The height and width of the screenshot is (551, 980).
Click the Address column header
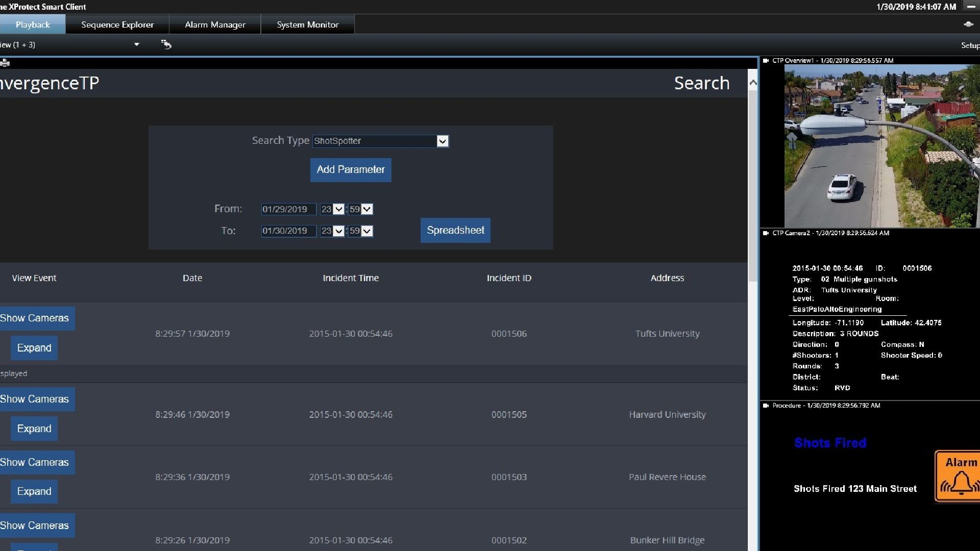pyautogui.click(x=667, y=278)
